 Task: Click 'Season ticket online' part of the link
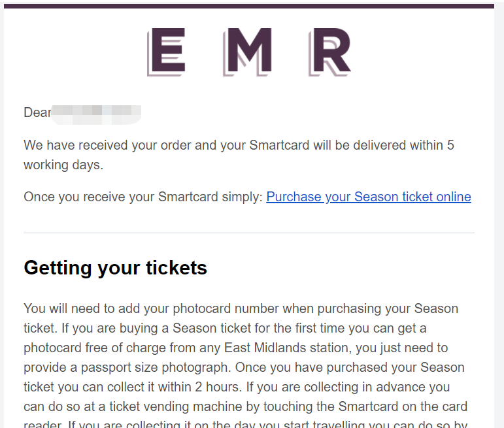tap(412, 197)
